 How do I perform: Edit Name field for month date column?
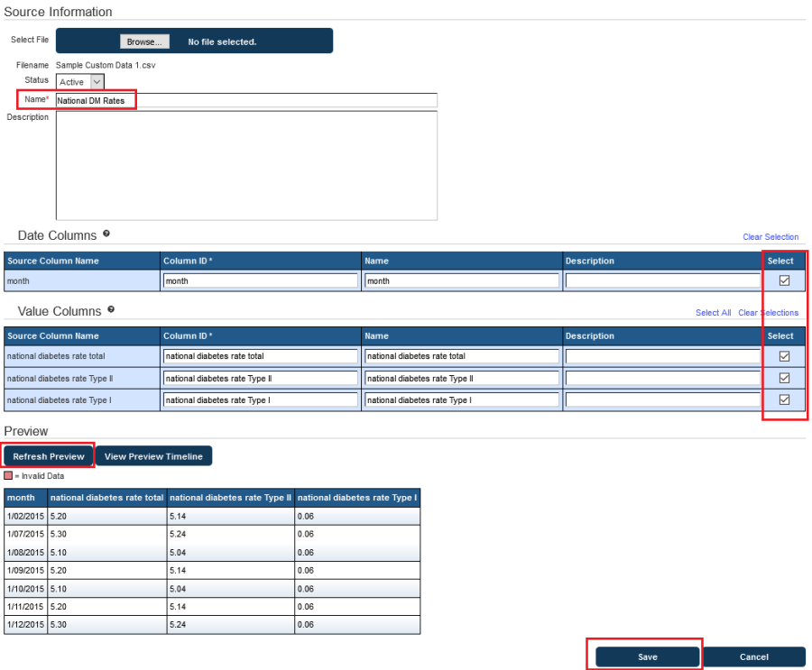pos(462,280)
